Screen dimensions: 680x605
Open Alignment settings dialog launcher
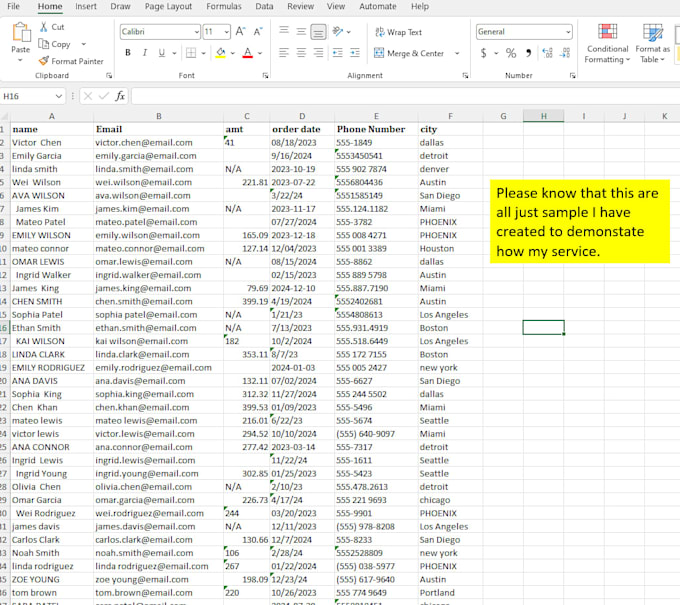(x=465, y=75)
